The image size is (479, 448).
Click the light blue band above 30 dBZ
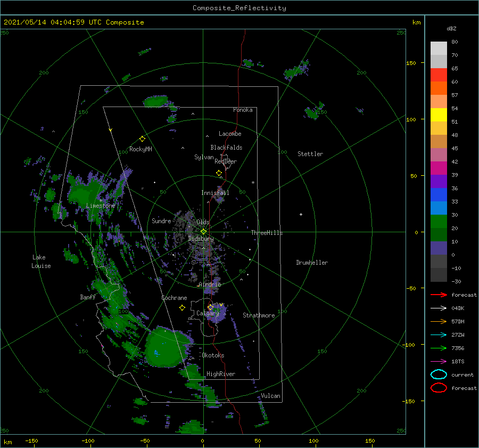click(439, 208)
